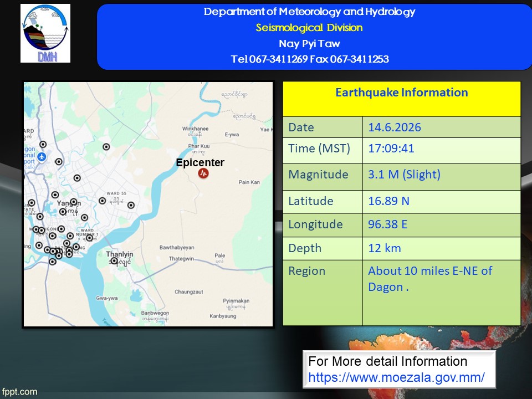The width and height of the screenshot is (532, 399).
Task: Open the moezala.gov.mm website link
Action: coord(396,377)
